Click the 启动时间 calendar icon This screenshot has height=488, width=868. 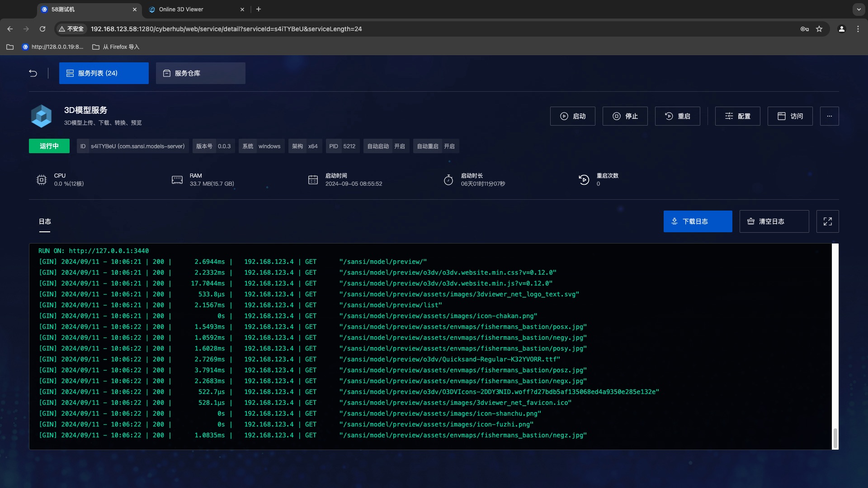313,180
